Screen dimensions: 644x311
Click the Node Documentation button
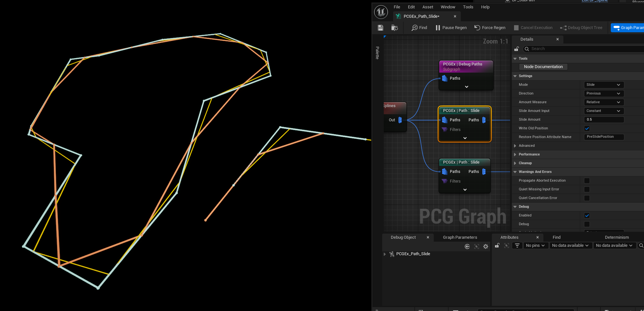pos(543,67)
